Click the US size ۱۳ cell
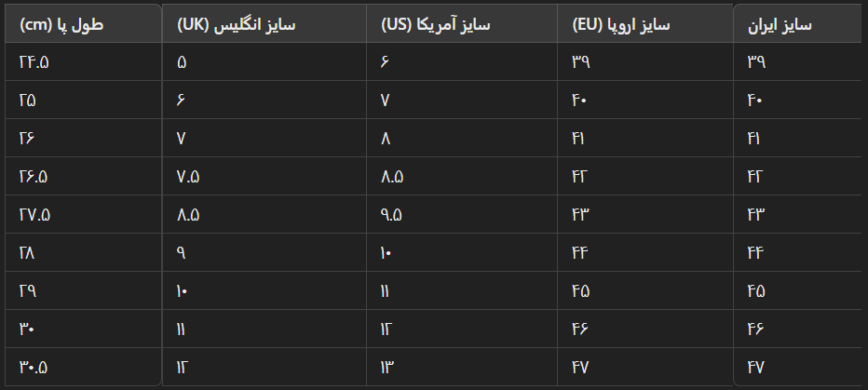Screen dimensions: 868x390 pos(462,367)
